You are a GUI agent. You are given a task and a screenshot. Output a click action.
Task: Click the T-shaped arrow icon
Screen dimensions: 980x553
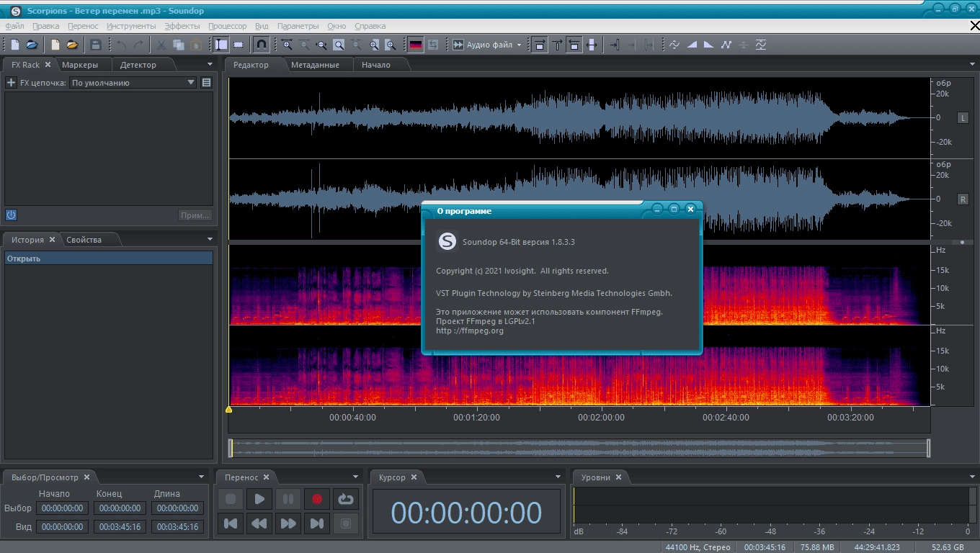coord(557,45)
